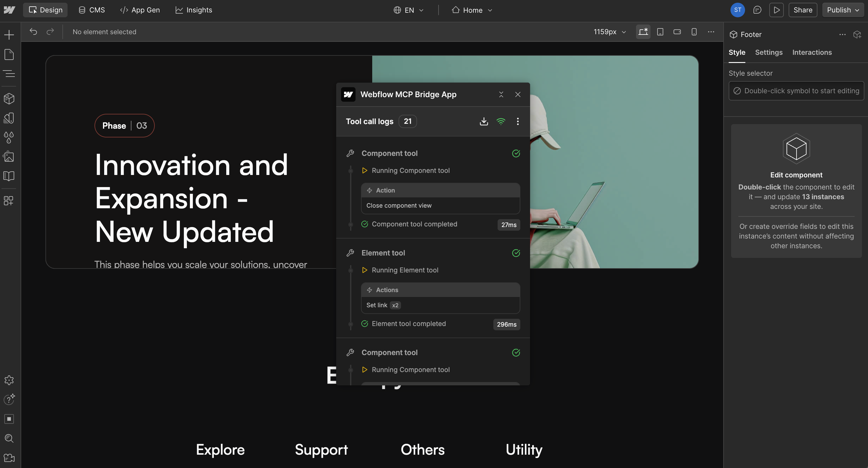Open the Interactions tab in the Footer panel
Viewport: 868px width, 468px height.
[812, 52]
